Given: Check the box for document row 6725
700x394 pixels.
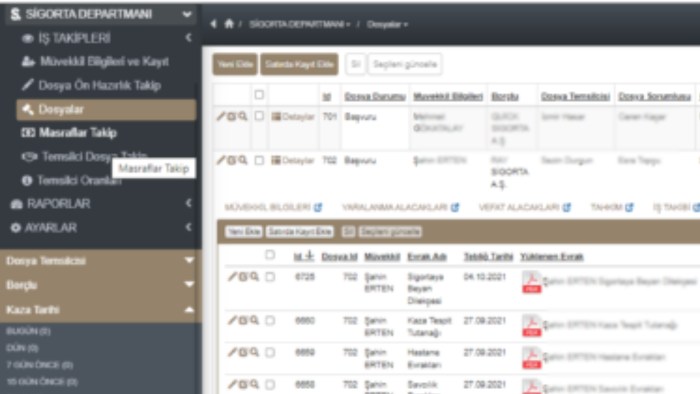Looking at the screenshot, I should pos(270,277).
